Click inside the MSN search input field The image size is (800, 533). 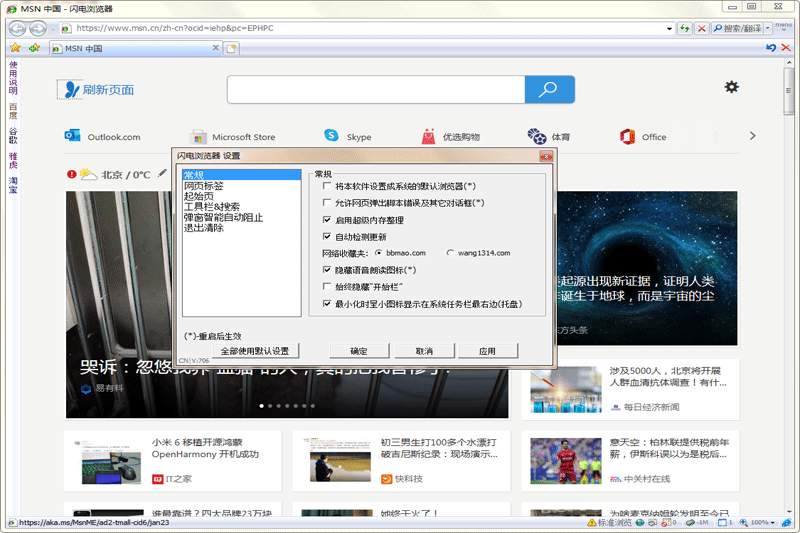coord(376,89)
